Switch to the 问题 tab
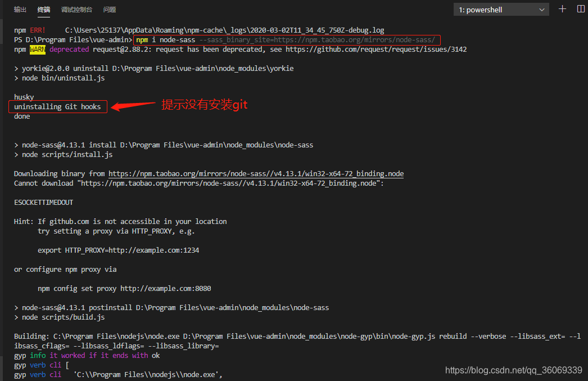588x381 pixels. pyautogui.click(x=110, y=9)
